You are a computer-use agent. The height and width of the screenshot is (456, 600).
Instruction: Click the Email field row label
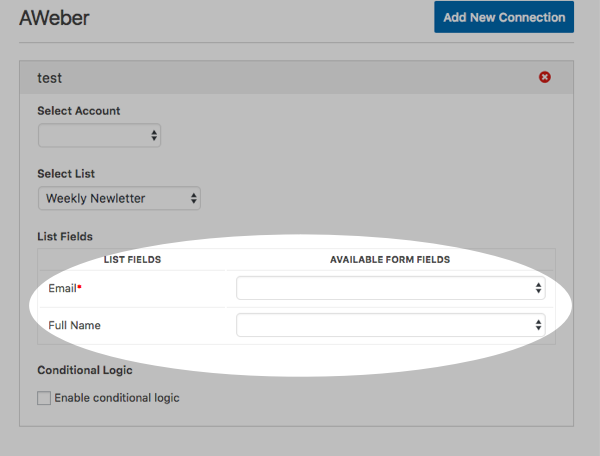(x=62, y=288)
